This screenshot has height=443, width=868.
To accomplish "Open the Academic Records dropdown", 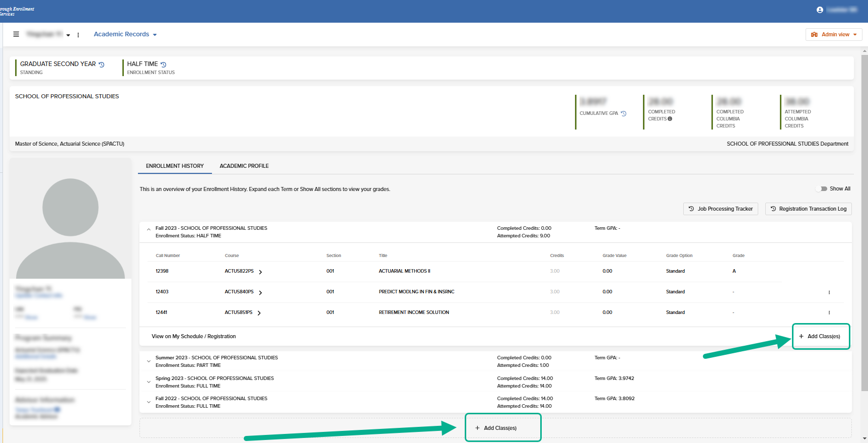I will 125,34.
